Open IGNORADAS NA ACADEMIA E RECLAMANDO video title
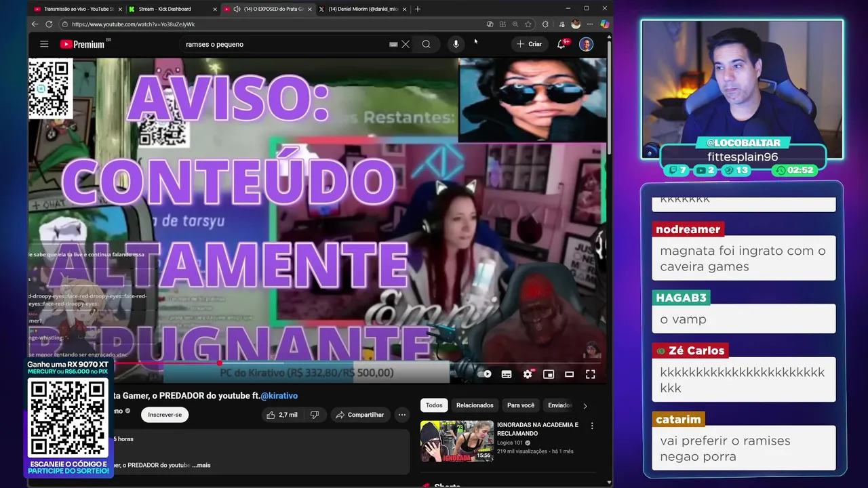The image size is (868, 488). [538, 429]
